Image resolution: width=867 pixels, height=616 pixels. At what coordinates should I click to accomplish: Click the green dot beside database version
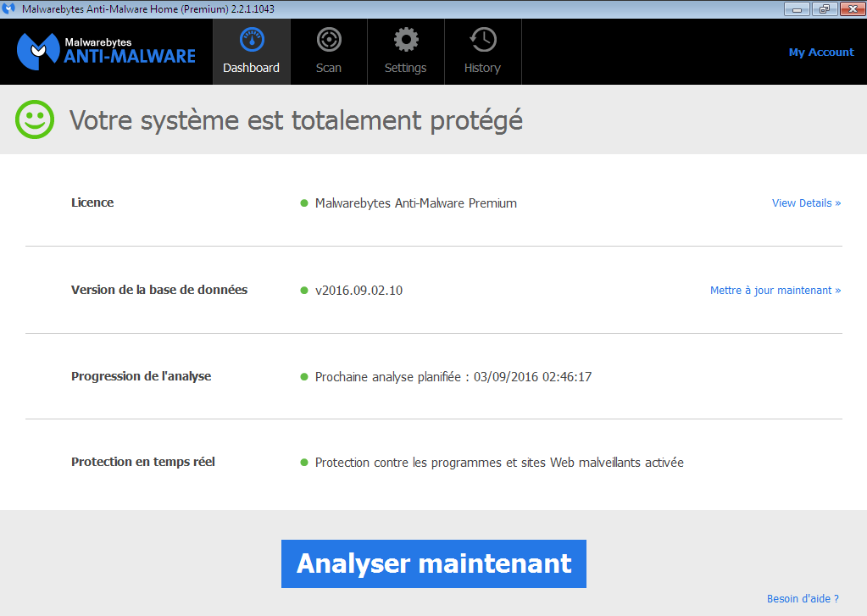[304, 291]
